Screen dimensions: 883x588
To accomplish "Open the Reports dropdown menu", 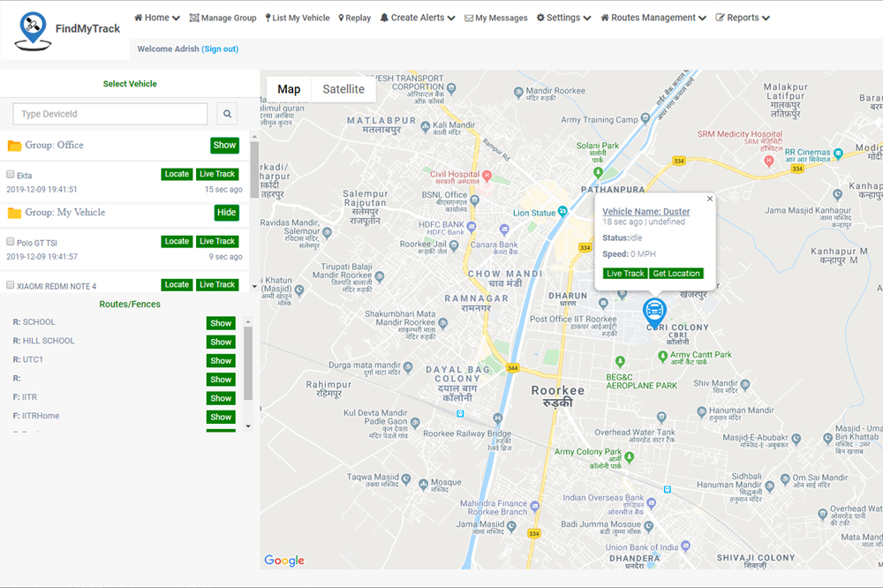I will pyautogui.click(x=743, y=18).
